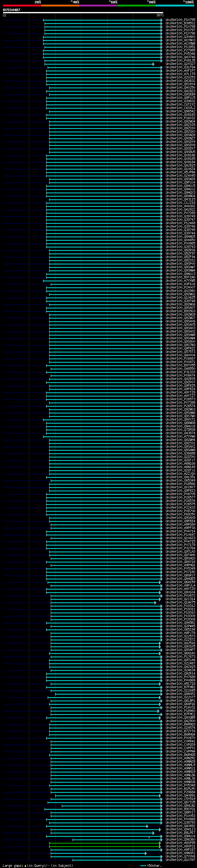Select hit label UniRef100_Q40891
Image resolution: width=197 pixels, height=868 pixels.
point(180,795)
